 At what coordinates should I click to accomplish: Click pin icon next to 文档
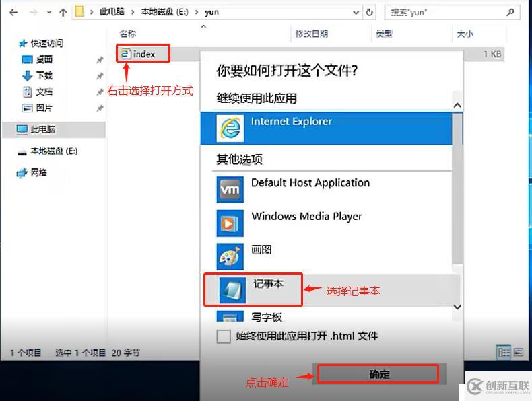[100, 92]
